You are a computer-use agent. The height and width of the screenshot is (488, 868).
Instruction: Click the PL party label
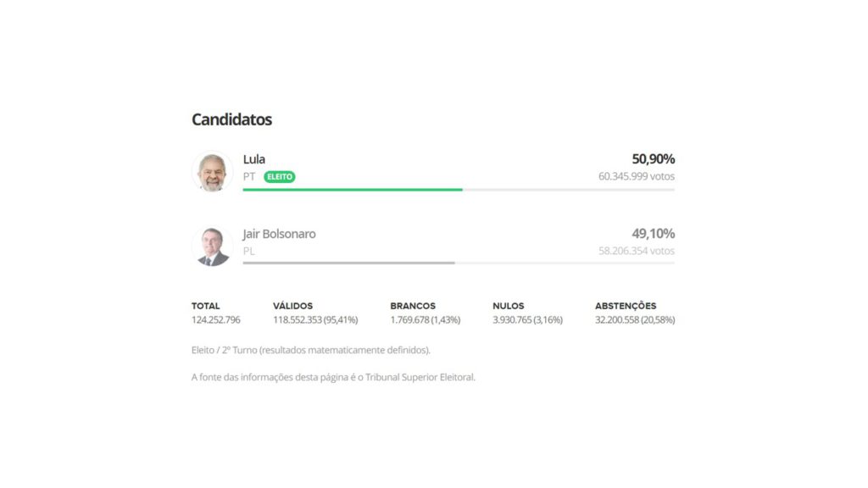tap(249, 251)
